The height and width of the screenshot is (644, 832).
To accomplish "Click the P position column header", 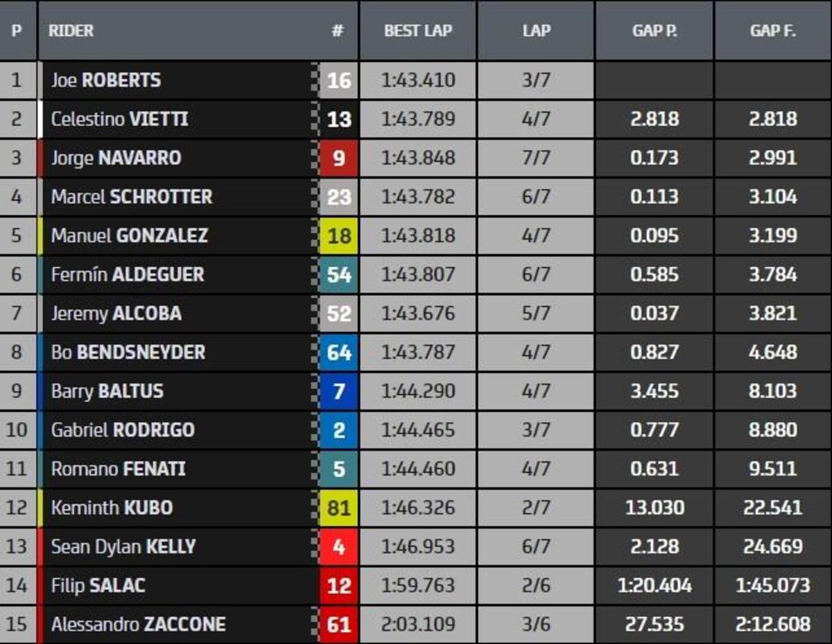I will pos(17,31).
